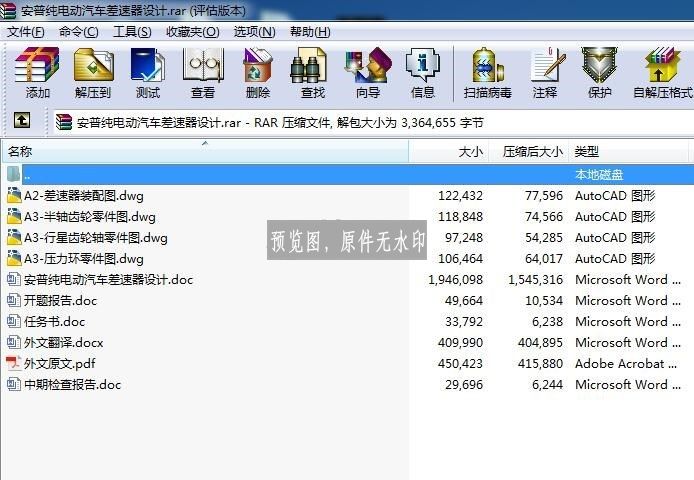Click the Add (添加) toolbar icon

(37, 65)
